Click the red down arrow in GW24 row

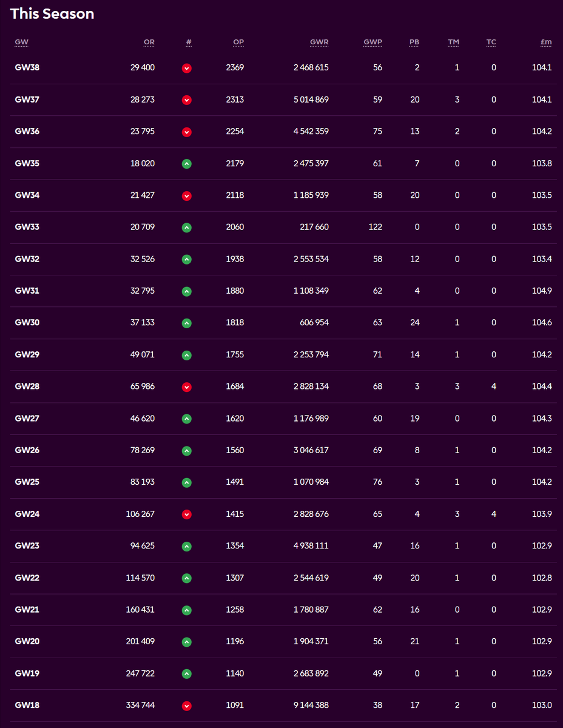point(187,514)
